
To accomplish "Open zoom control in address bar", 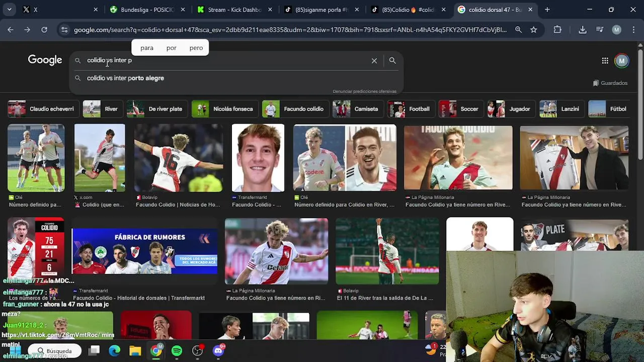I will pos(518,30).
